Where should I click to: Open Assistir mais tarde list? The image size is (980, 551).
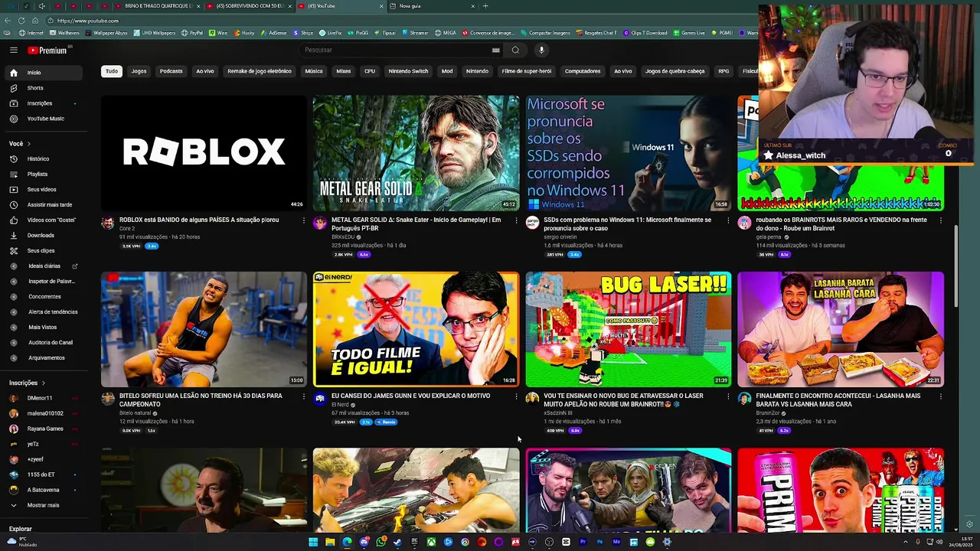coord(43,204)
